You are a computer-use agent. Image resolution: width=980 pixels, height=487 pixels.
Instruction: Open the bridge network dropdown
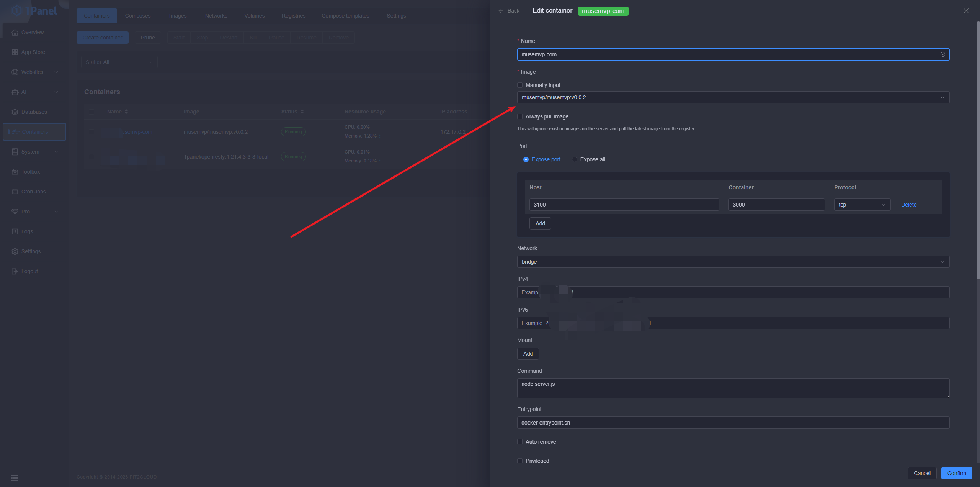click(x=733, y=262)
